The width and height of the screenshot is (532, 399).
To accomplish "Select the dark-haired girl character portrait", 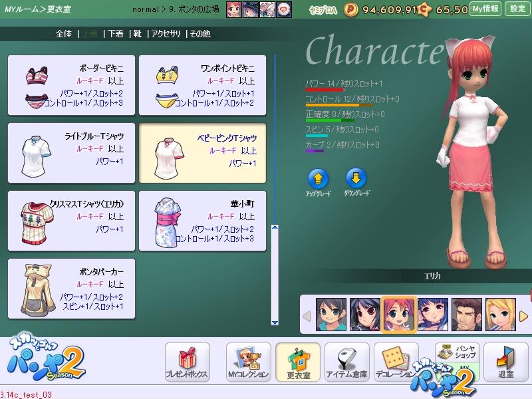I will pyautogui.click(x=365, y=315).
